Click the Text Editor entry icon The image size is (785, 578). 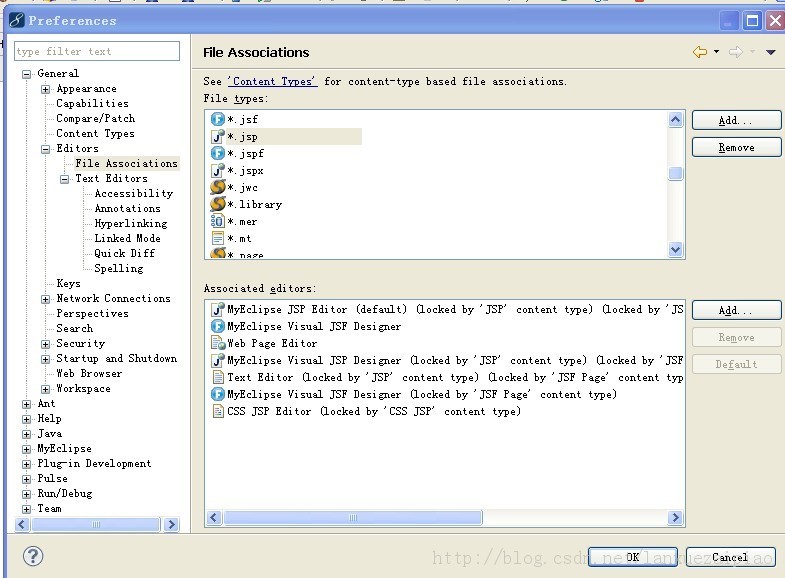pyautogui.click(x=218, y=377)
